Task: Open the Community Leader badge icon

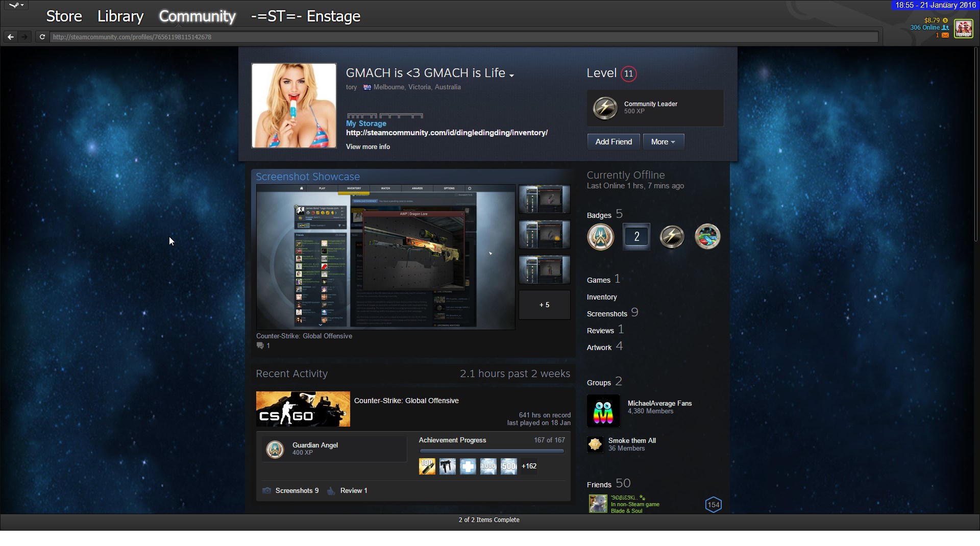Action: point(605,108)
